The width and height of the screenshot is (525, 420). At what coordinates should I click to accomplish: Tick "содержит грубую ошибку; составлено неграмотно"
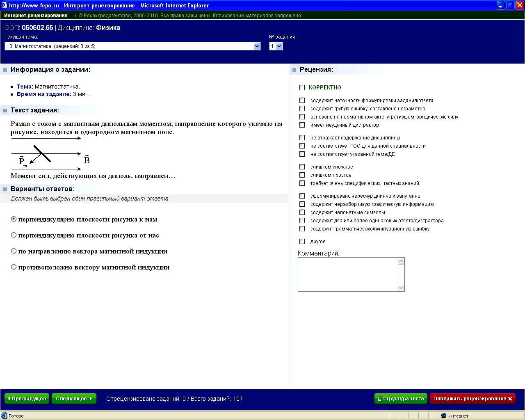coord(302,108)
